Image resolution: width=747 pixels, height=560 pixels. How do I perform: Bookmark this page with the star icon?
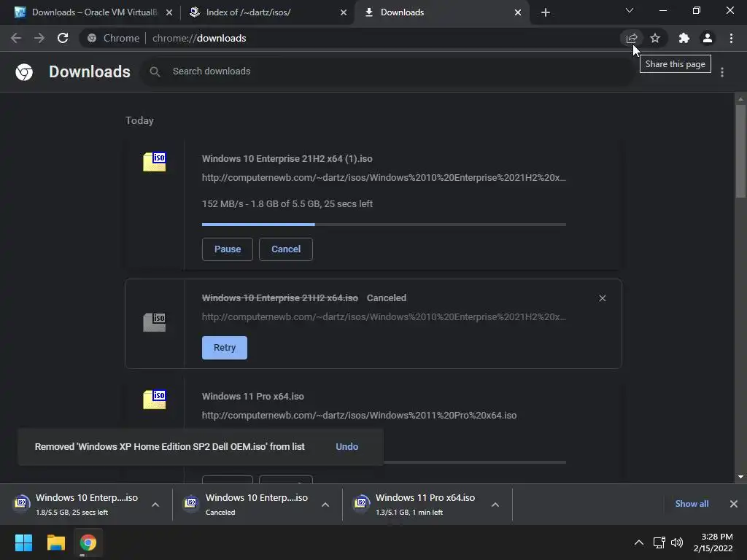tap(655, 38)
